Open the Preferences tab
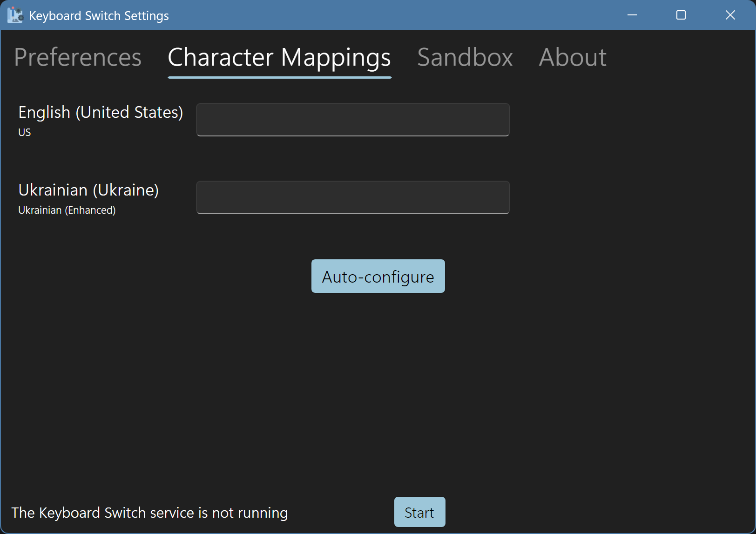The width and height of the screenshot is (756, 534). click(78, 57)
